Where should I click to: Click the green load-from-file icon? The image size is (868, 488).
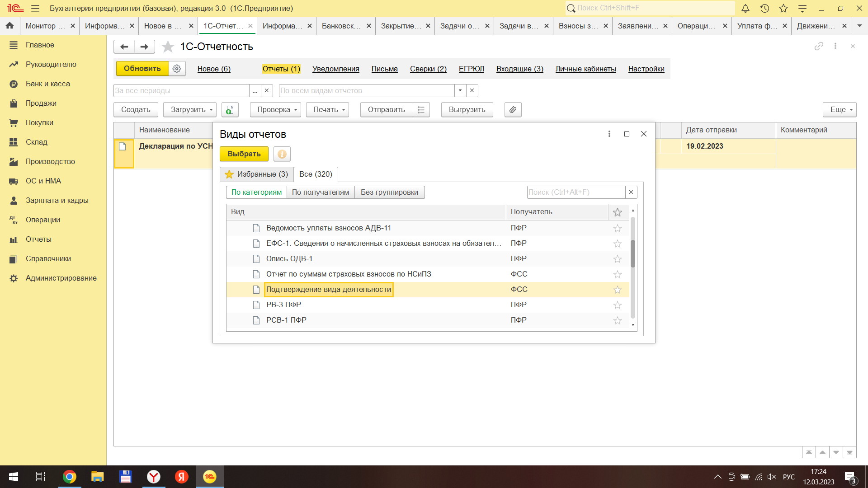pyautogui.click(x=230, y=110)
